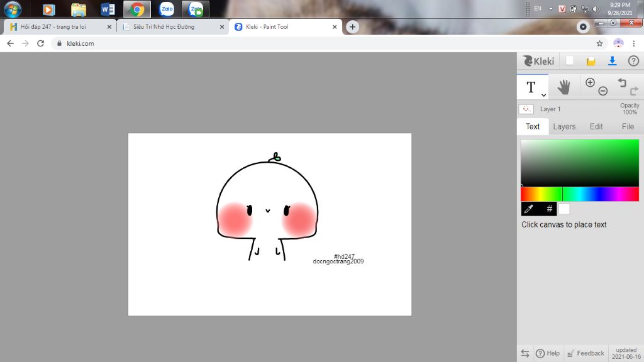
Task: Reload the kleki.com page
Action: 40,43
